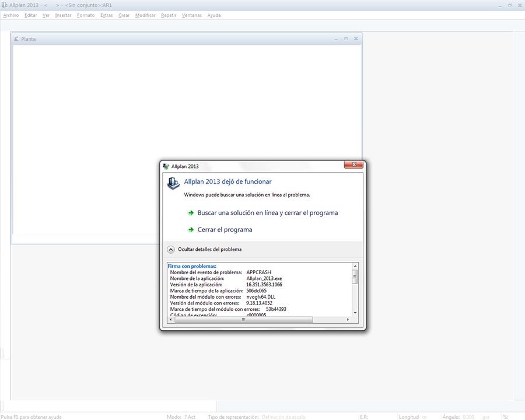The width and height of the screenshot is (525, 420).
Task: Click the Planta window title icon
Action: (x=16, y=39)
